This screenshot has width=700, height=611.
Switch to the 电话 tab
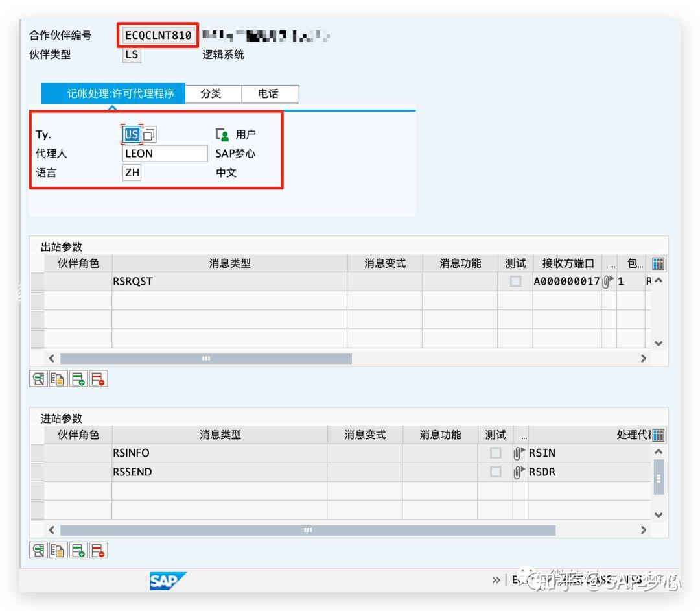pyautogui.click(x=270, y=94)
